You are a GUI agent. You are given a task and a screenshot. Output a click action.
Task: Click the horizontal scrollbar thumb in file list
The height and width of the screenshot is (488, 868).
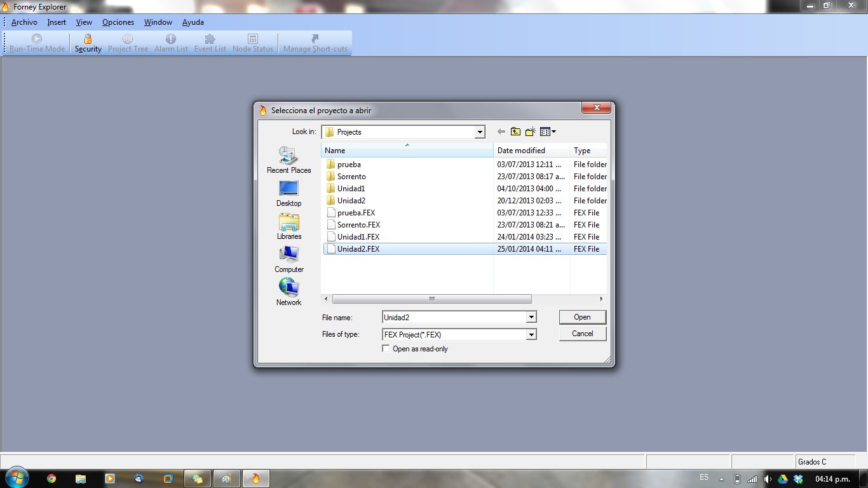[431, 299]
